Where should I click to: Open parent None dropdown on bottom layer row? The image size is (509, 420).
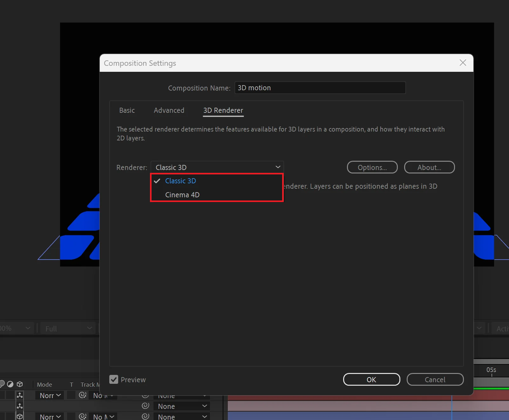(x=182, y=417)
